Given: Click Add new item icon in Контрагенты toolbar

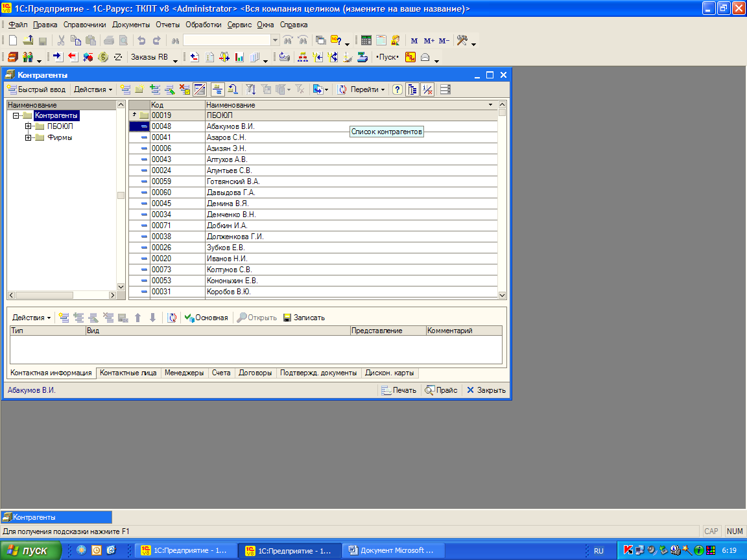Looking at the screenshot, I should click(125, 89).
